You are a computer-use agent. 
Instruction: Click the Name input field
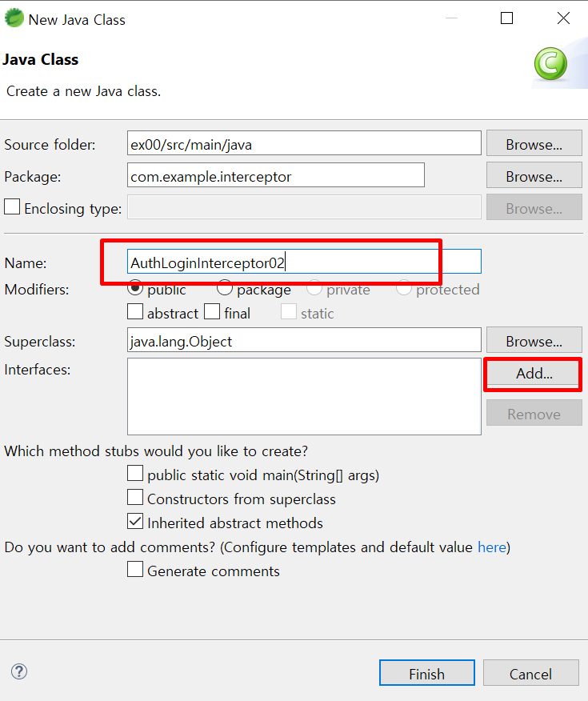coord(304,262)
